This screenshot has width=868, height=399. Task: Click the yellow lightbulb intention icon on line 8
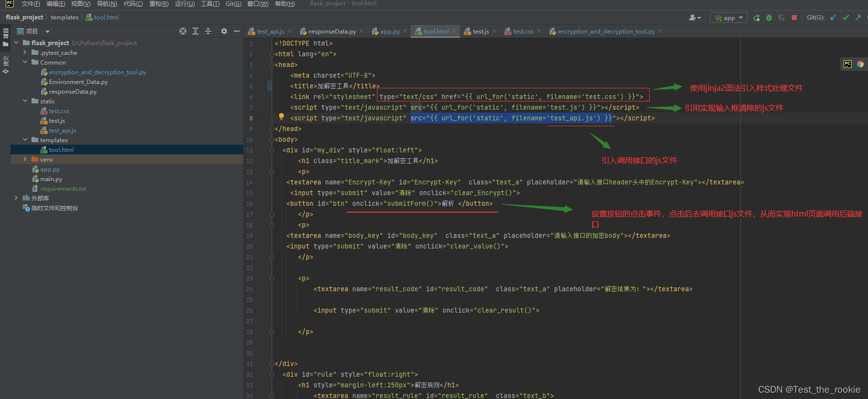[281, 116]
